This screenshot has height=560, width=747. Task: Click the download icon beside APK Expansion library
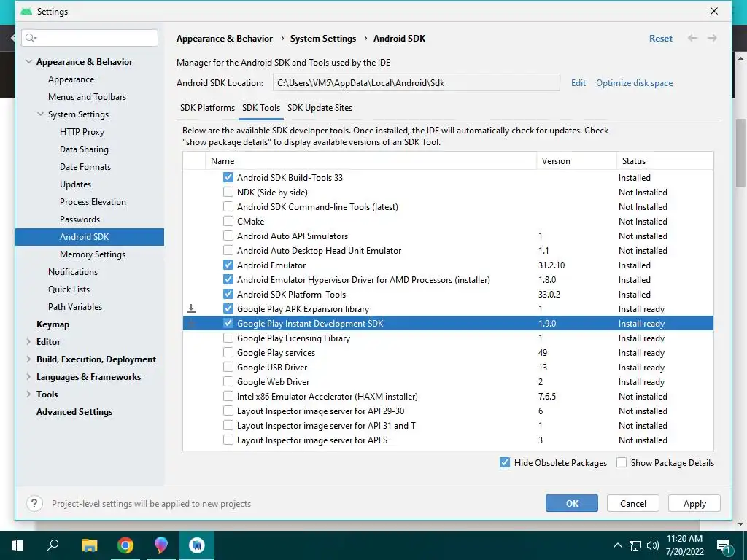(191, 308)
